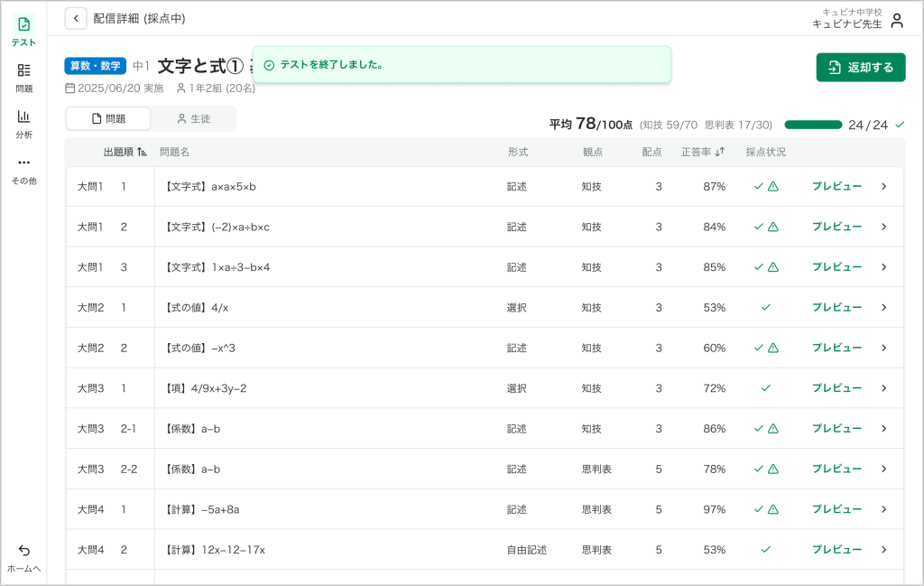
Task: Expand the 12x–12–17x row chevron
Action: tap(884, 550)
